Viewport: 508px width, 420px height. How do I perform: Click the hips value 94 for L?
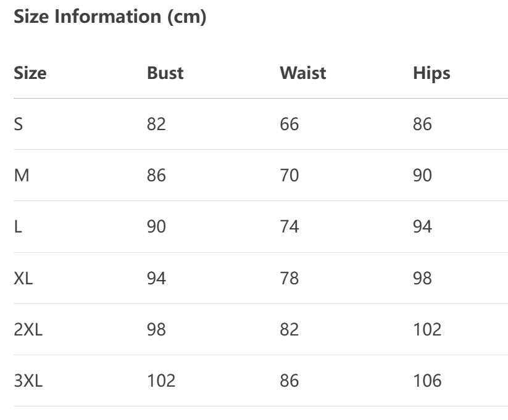point(422,227)
